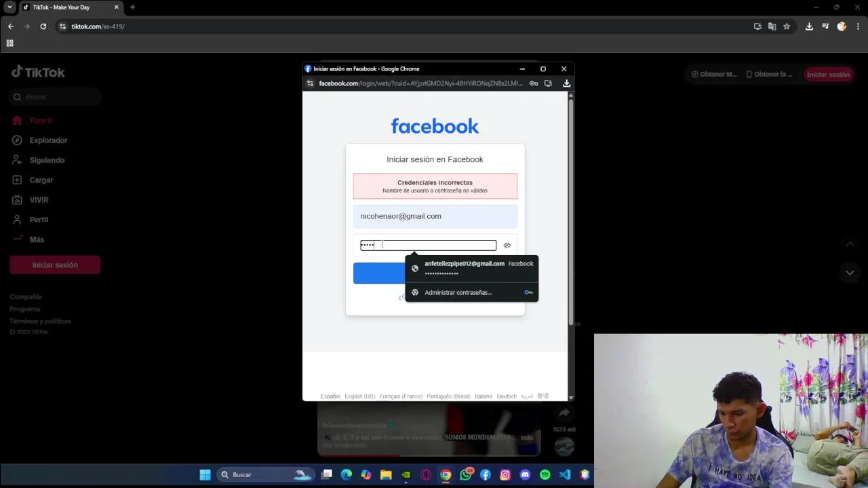Click TikTok Buscar search field
868x488 pixels.
pyautogui.click(x=56, y=97)
